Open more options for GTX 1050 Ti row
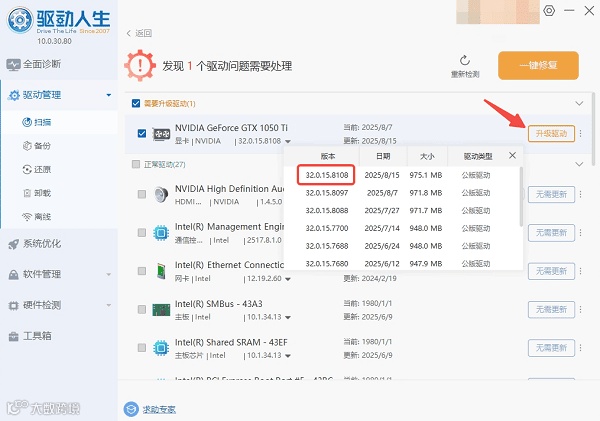 pos(580,134)
